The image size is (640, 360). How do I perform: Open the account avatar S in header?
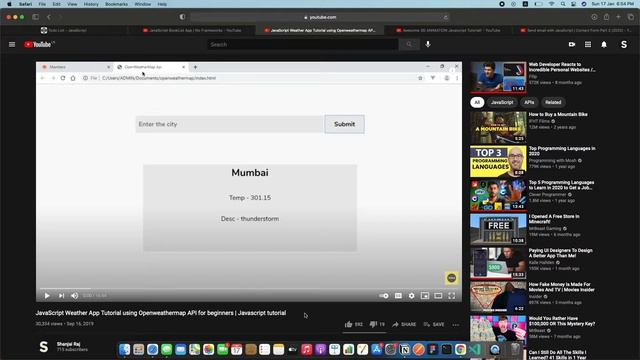(x=624, y=44)
